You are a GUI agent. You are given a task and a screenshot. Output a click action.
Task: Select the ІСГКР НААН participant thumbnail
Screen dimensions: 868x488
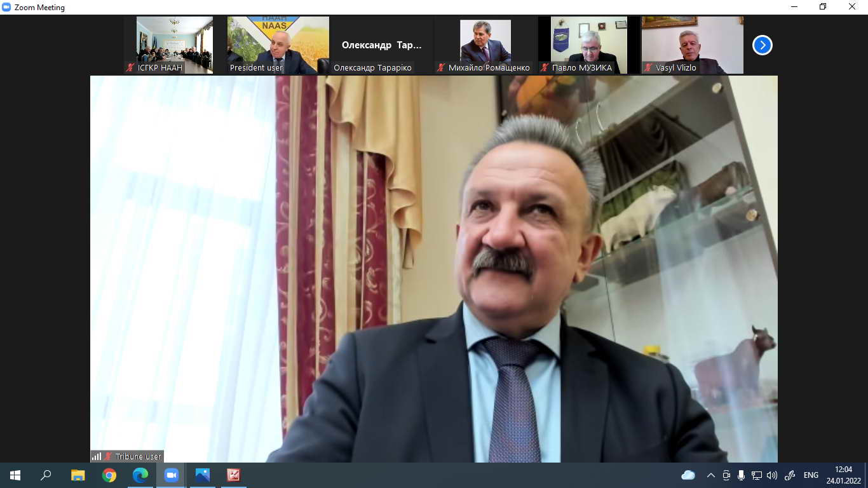174,44
